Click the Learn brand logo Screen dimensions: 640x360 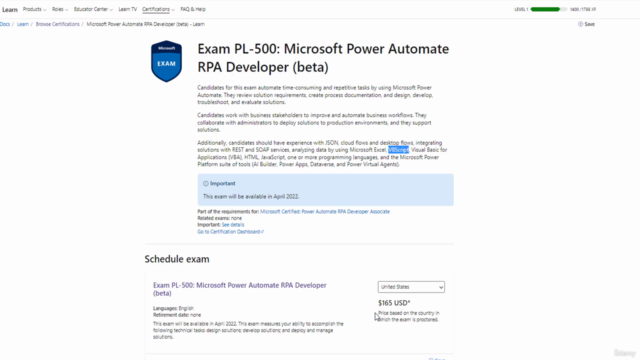coord(10,9)
